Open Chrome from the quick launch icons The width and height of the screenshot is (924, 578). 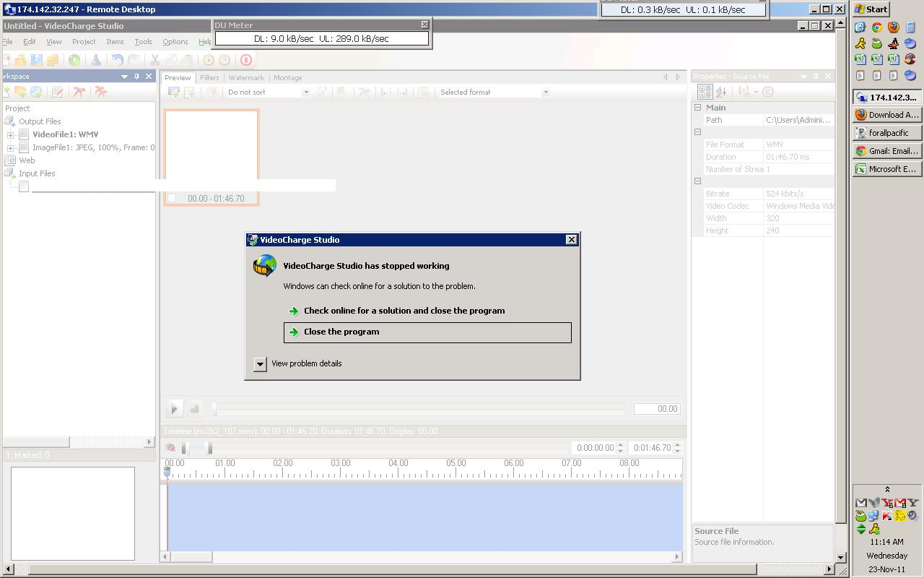pos(877,27)
